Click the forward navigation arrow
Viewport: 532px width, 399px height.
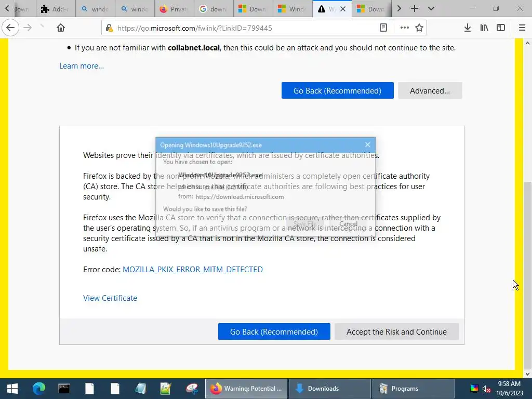pyautogui.click(x=28, y=28)
